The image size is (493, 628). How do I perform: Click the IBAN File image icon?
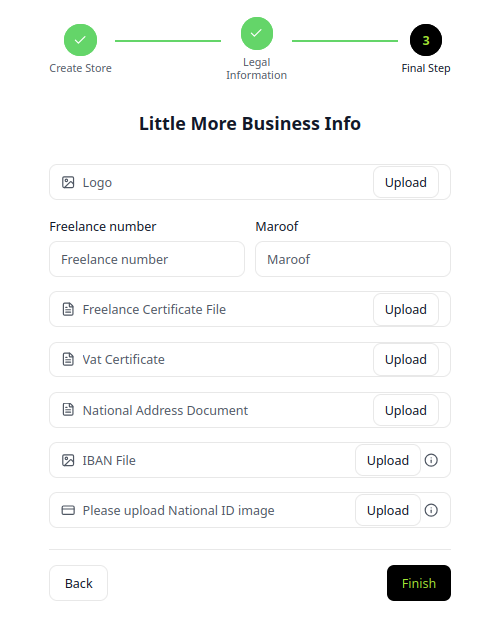pos(68,460)
